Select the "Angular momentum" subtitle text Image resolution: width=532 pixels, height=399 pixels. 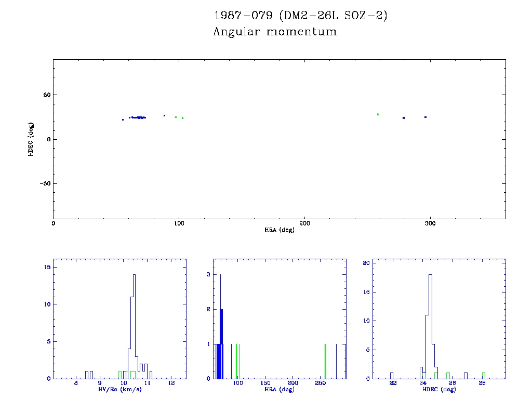(275, 32)
